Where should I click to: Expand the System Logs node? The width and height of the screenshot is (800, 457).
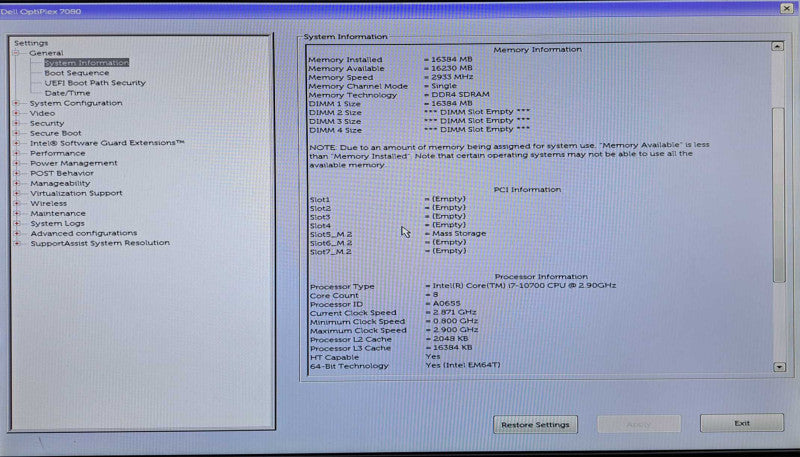click(x=16, y=223)
